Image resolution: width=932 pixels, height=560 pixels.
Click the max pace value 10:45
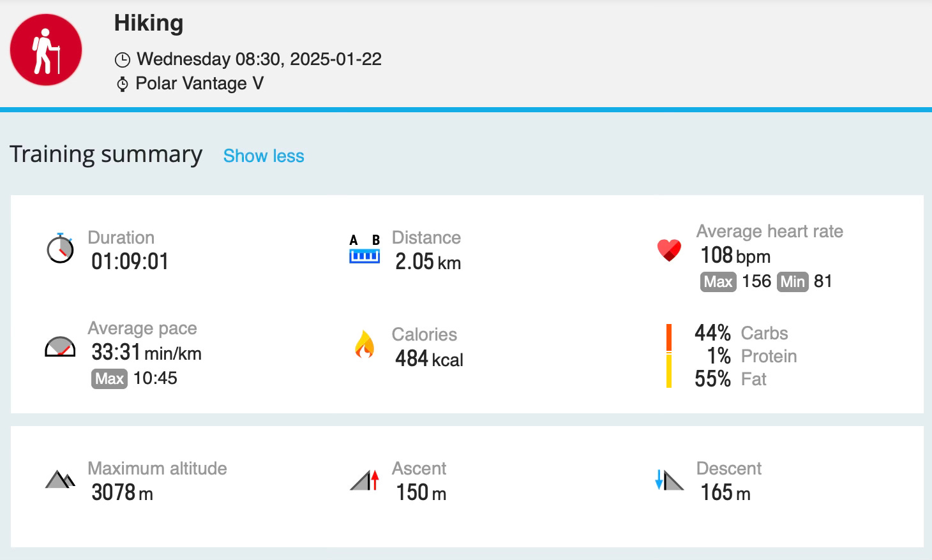(x=155, y=378)
